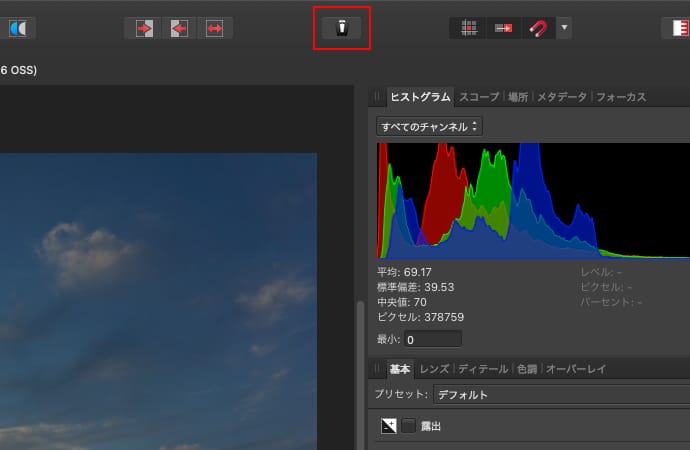Click the force pixel alignment icon

(502, 28)
